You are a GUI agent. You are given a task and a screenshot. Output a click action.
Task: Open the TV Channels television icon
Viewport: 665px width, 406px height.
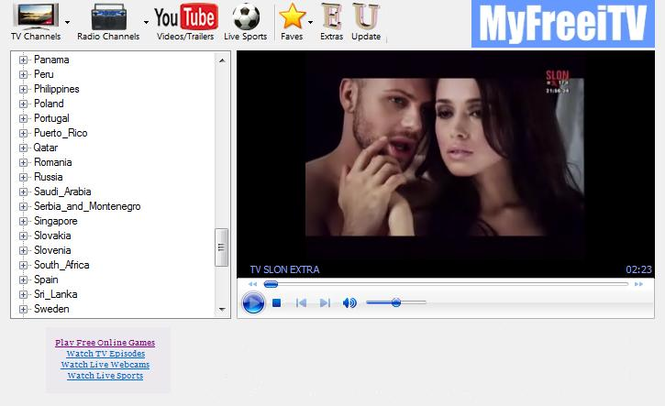[36, 16]
